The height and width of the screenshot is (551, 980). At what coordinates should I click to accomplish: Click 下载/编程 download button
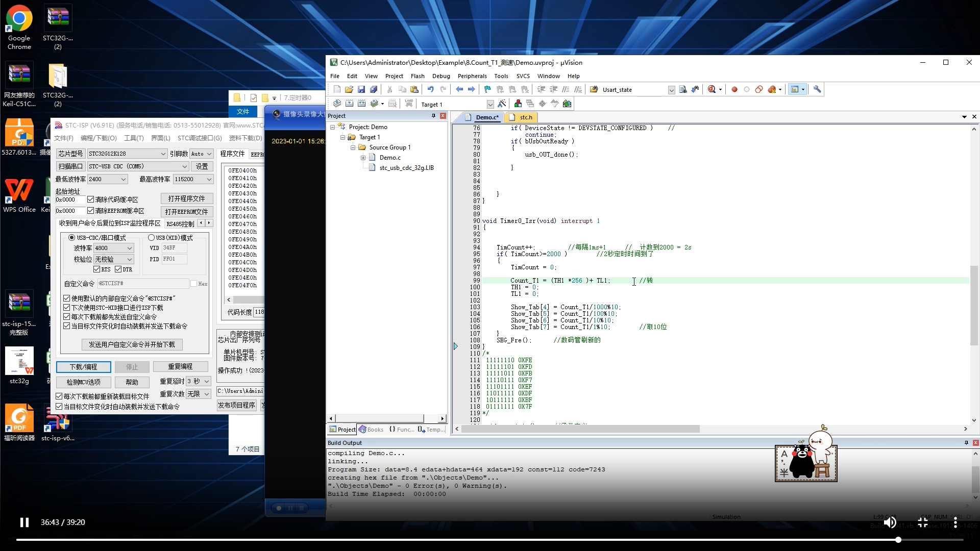tap(83, 367)
